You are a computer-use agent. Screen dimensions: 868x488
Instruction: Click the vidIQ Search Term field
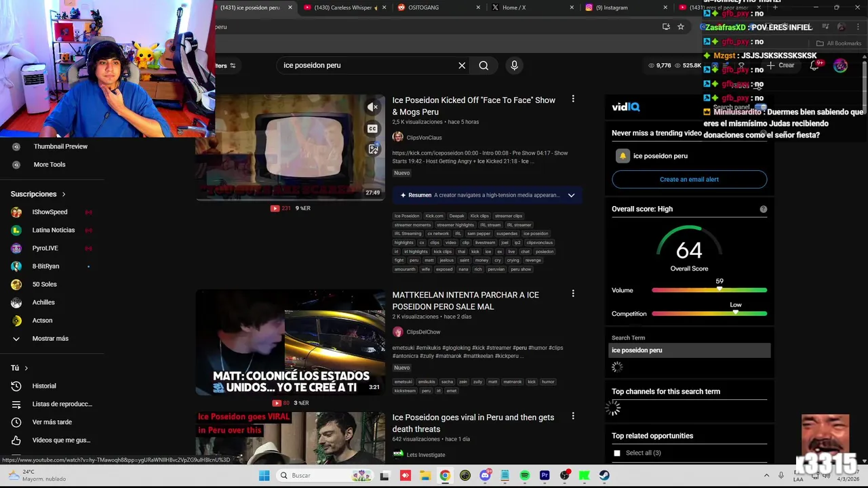(x=689, y=350)
